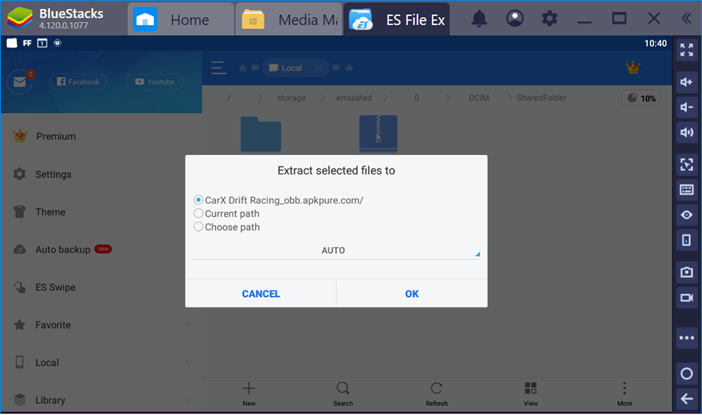This screenshot has height=415, width=702.
Task: Click the rotate device icon in the side toolbar
Action: [x=686, y=240]
